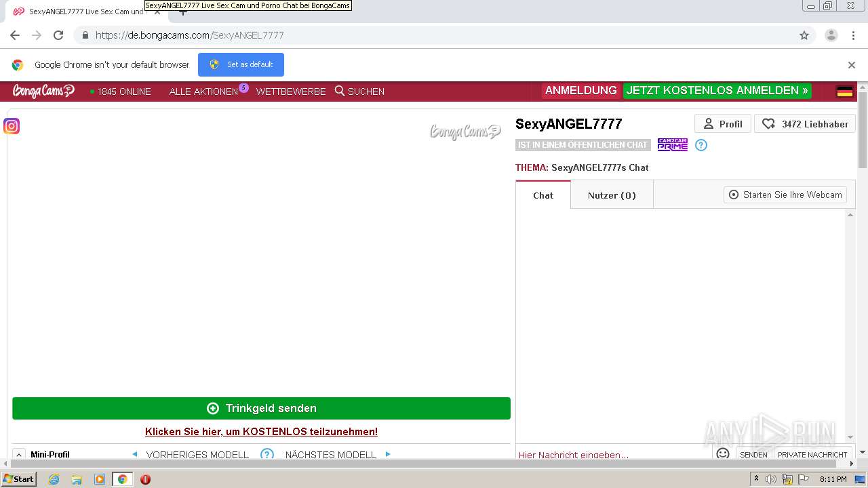The image size is (868, 488).
Task: Click the Instagram icon beside video area
Action: 12,126
